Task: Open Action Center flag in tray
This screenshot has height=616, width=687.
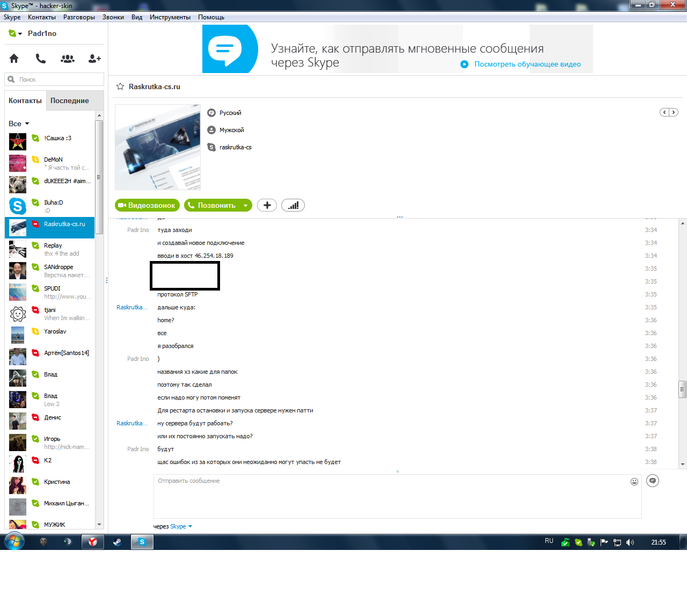Action: [604, 542]
